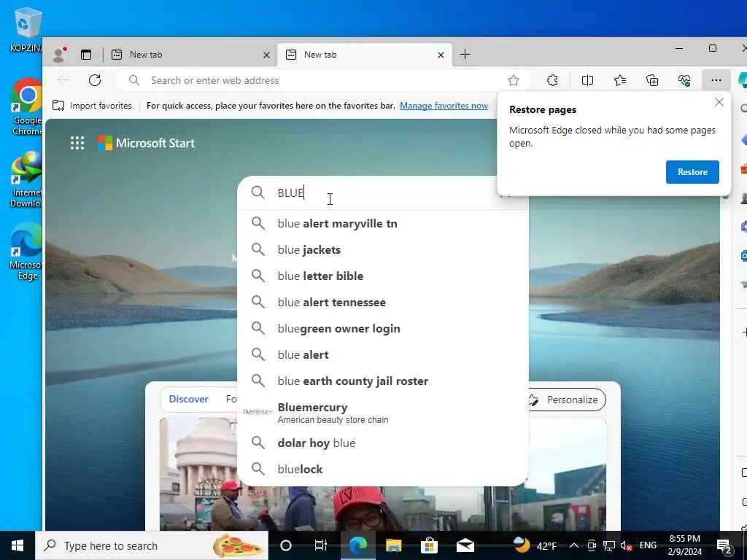Close the first New tab
Viewport: 747px width, 560px height.
pyautogui.click(x=266, y=55)
